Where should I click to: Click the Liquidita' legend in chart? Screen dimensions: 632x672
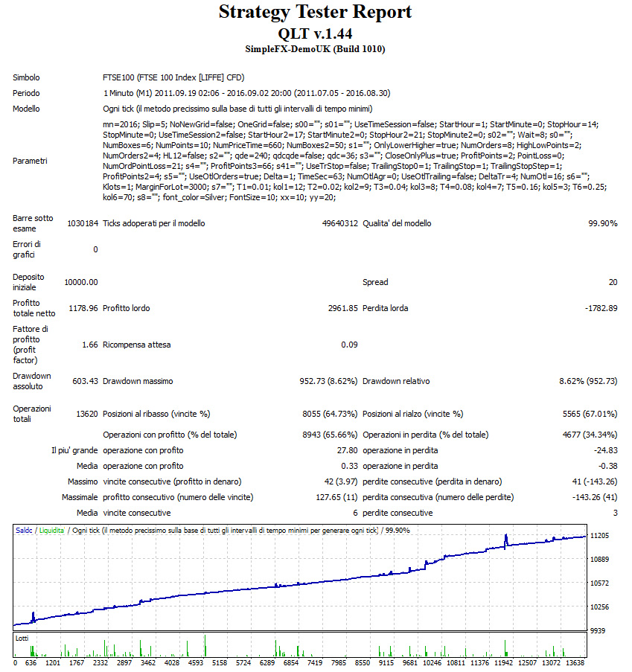point(51,531)
